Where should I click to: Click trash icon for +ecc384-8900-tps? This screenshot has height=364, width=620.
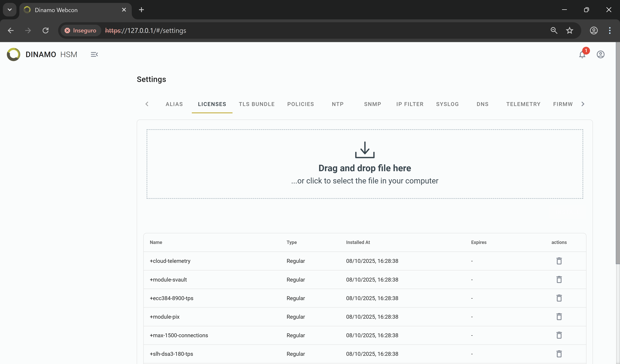(559, 298)
